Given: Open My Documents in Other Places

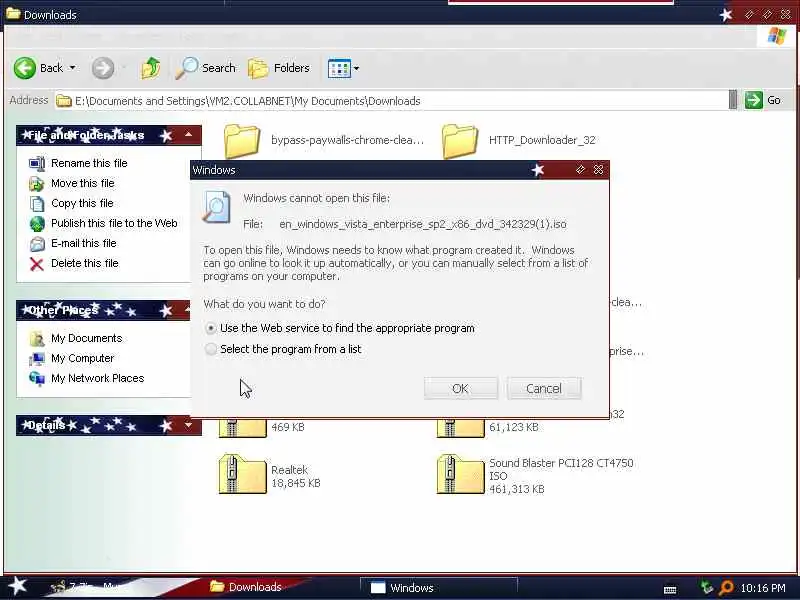Looking at the screenshot, I should [x=87, y=338].
